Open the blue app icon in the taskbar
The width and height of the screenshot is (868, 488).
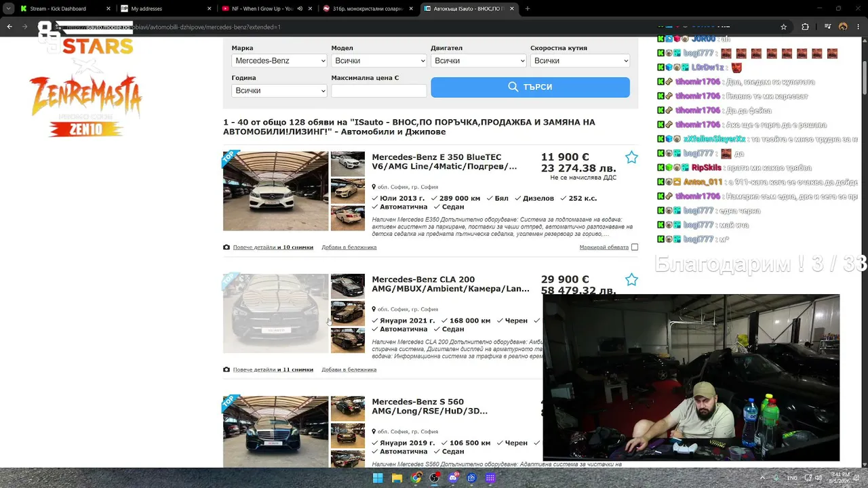[472, 478]
